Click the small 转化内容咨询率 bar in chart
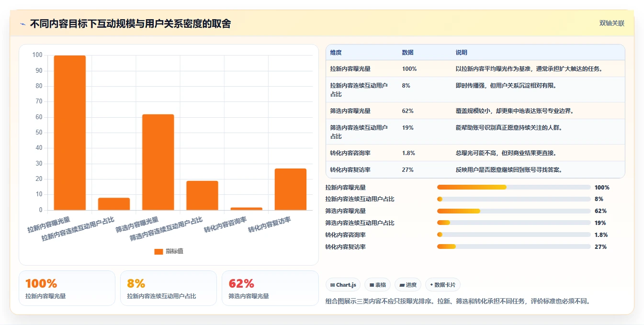 click(246, 209)
